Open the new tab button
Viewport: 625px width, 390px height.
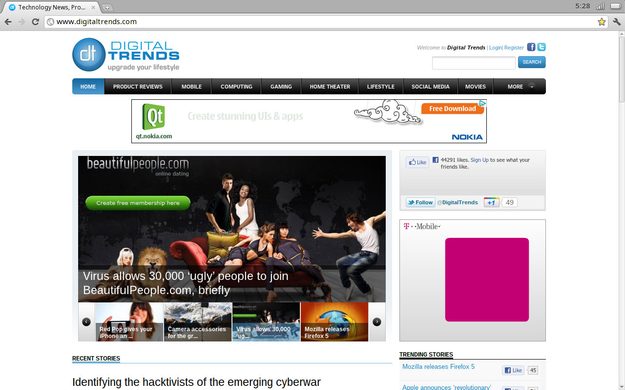(x=106, y=8)
